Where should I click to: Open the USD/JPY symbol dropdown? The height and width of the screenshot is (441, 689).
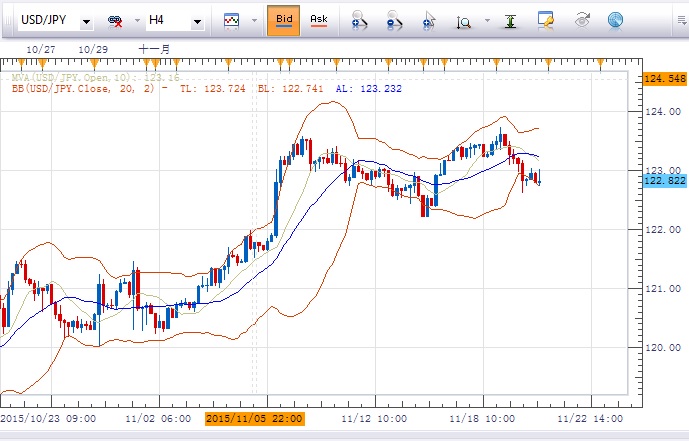87,21
